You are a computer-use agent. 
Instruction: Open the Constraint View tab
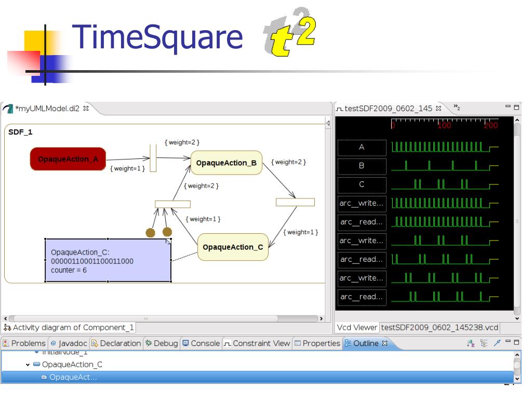[x=257, y=343]
